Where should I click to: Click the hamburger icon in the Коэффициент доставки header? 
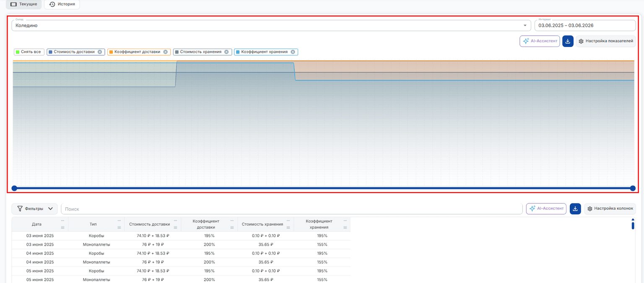(232, 228)
